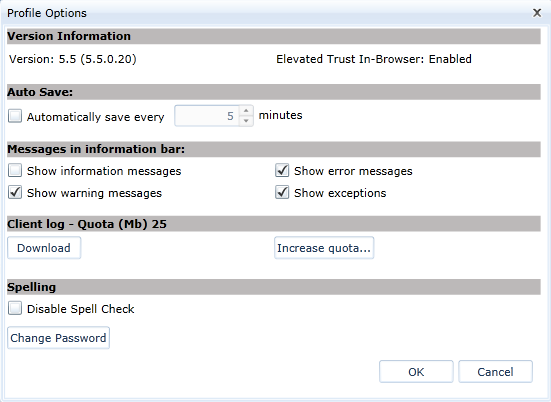This screenshot has height=402, width=551.
Task: Toggle the Show error messages checkbox
Action: tap(282, 170)
